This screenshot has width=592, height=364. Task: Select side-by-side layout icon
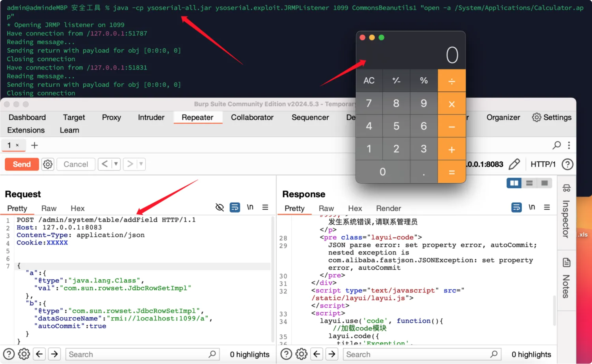514,183
